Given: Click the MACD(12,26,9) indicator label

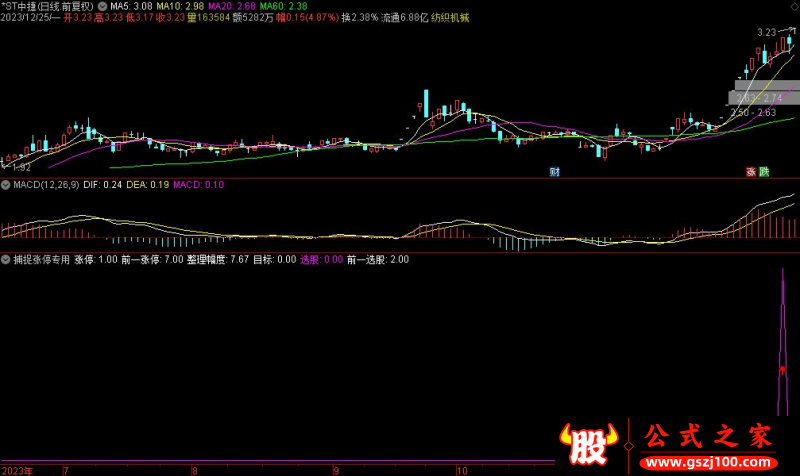Looking at the screenshot, I should tap(45, 185).
